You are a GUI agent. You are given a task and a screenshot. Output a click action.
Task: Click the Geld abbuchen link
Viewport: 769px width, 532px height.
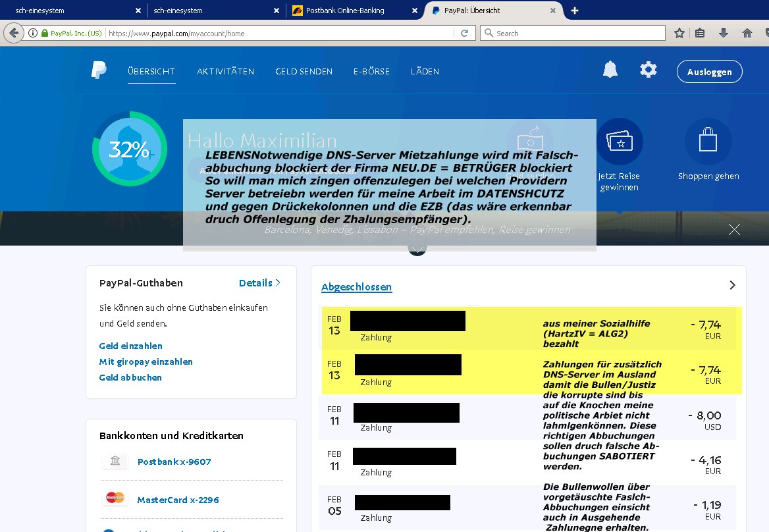point(130,377)
